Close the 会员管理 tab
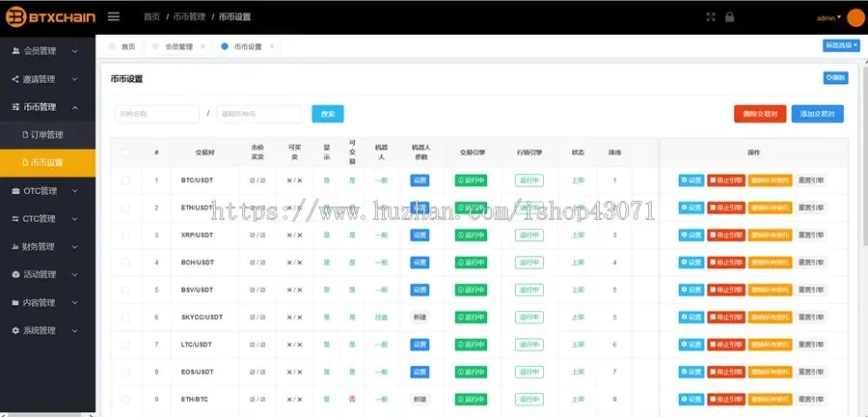868x417 pixels. pos(203,46)
